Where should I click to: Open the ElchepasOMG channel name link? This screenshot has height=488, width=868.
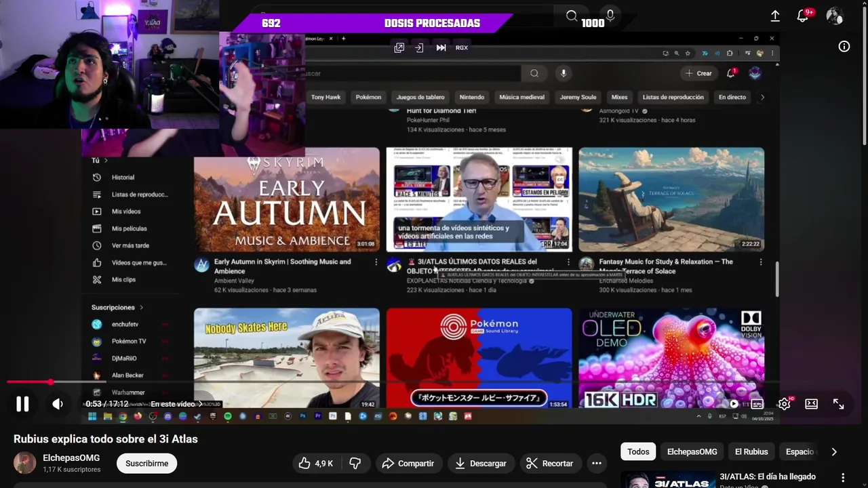(x=71, y=458)
